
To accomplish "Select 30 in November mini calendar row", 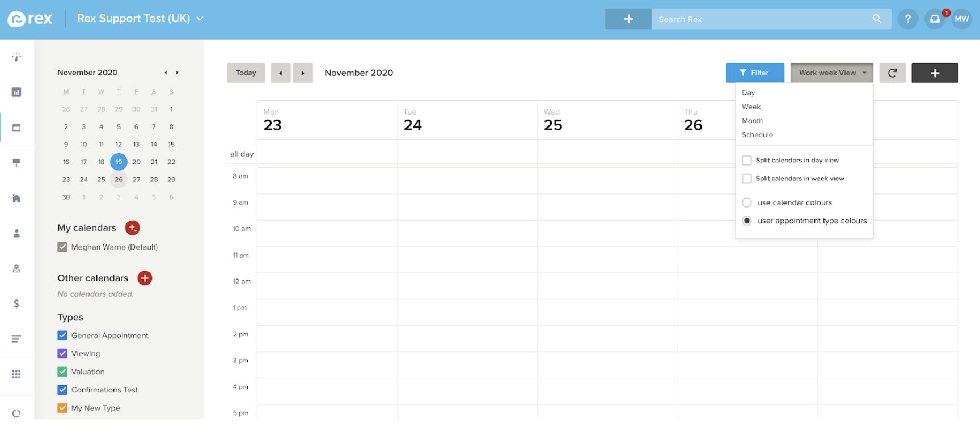I will (66, 197).
